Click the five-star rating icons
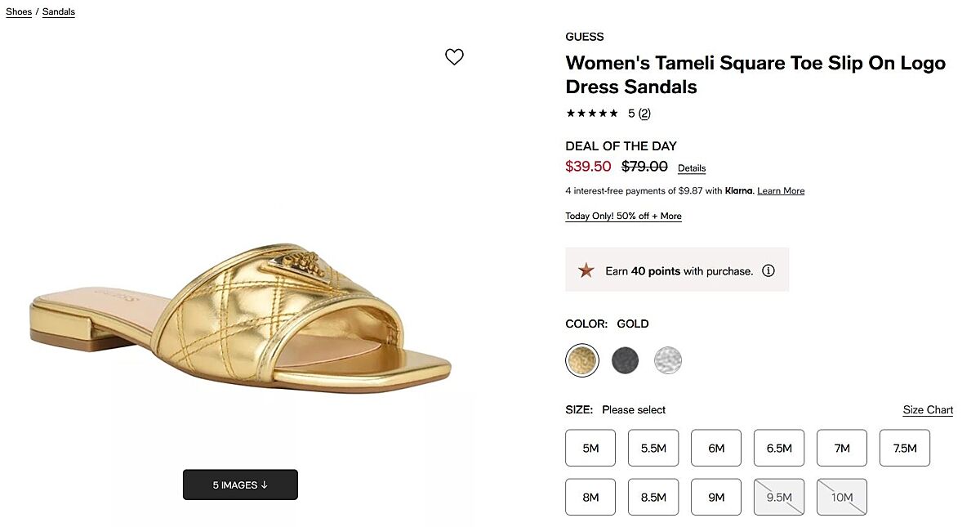 (591, 114)
